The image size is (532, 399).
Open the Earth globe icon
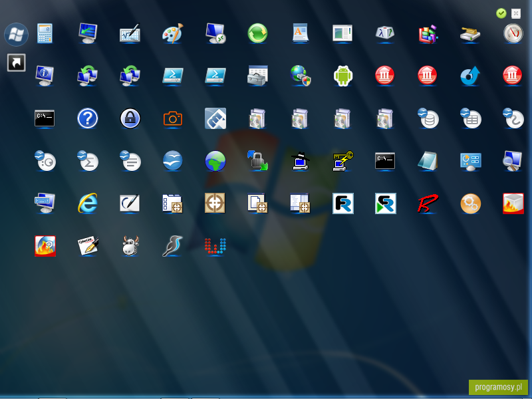pyautogui.click(x=215, y=161)
